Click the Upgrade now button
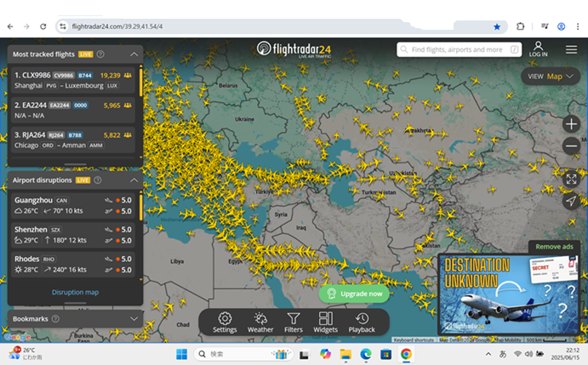The height and width of the screenshot is (365, 588). (x=354, y=294)
